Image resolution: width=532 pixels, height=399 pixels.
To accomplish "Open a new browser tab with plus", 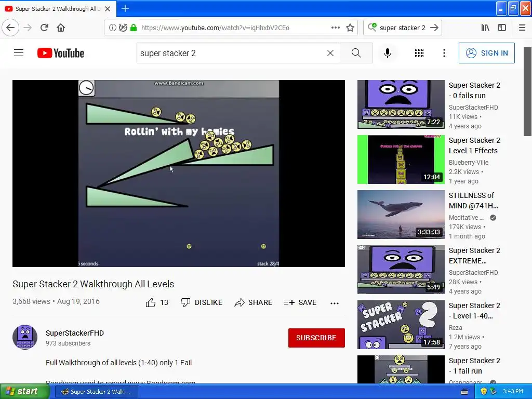I will (x=125, y=8).
